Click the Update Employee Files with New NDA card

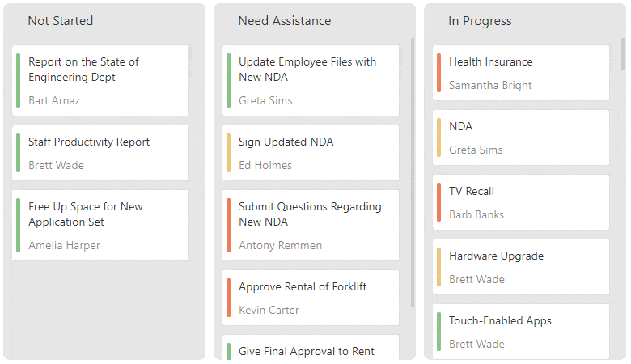(x=311, y=80)
